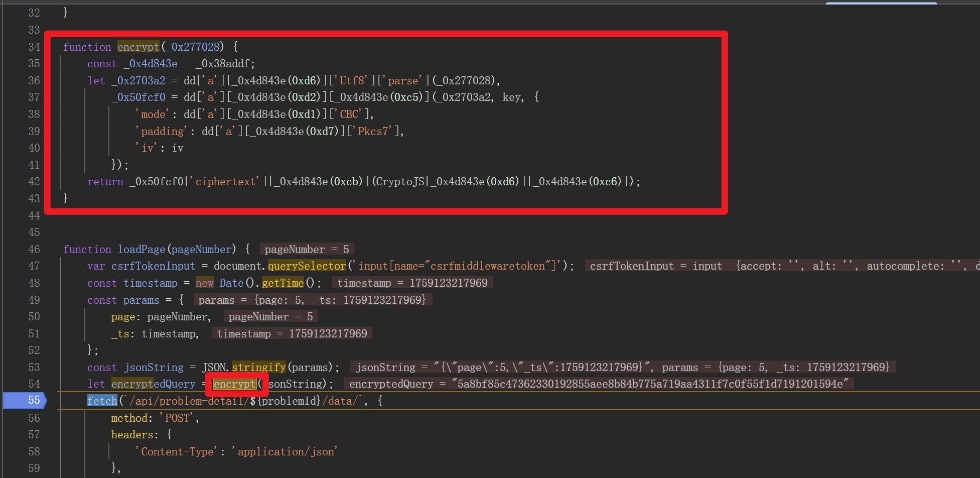Click the encrypt function name on line 34

[x=138, y=47]
